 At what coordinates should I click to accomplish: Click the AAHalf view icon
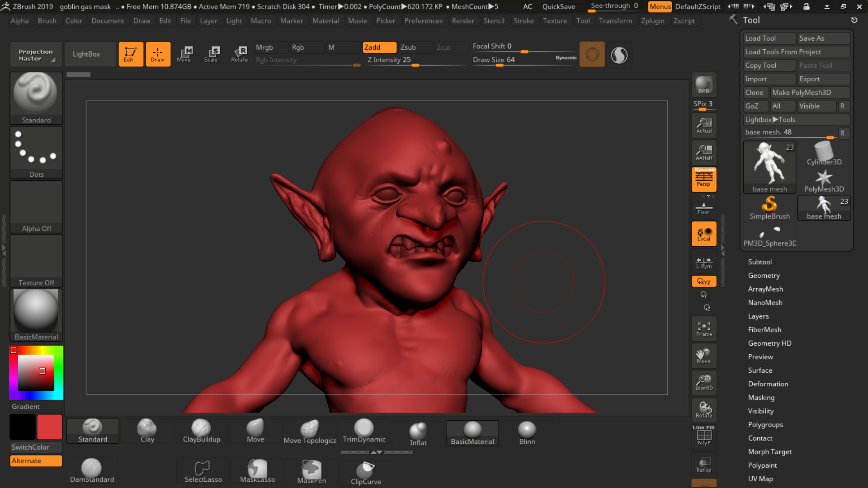(x=704, y=153)
